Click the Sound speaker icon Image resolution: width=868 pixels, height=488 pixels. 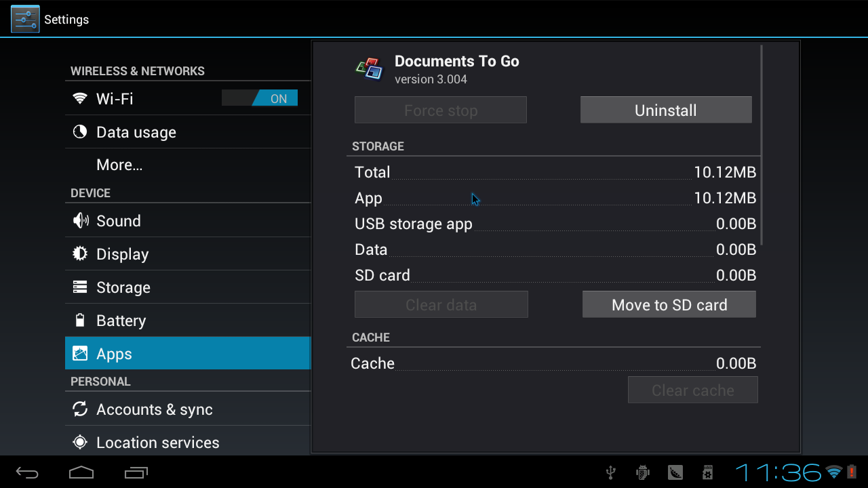click(x=80, y=220)
